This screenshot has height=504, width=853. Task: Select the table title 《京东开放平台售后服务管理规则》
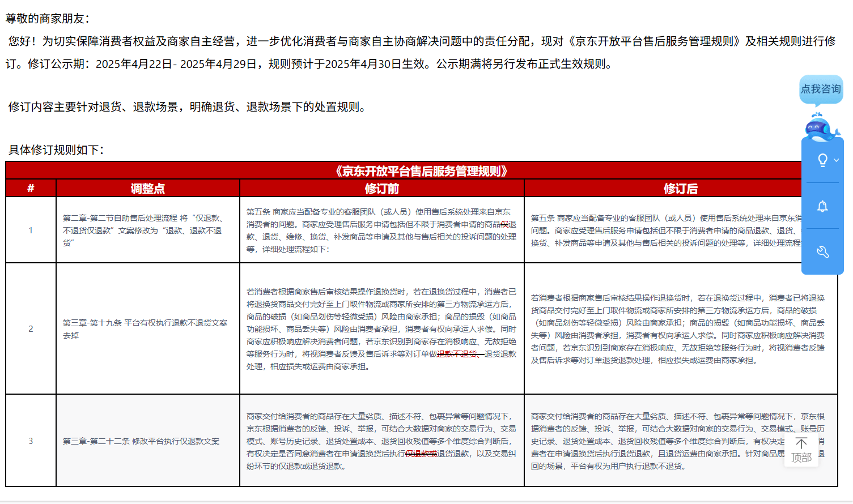(421, 171)
